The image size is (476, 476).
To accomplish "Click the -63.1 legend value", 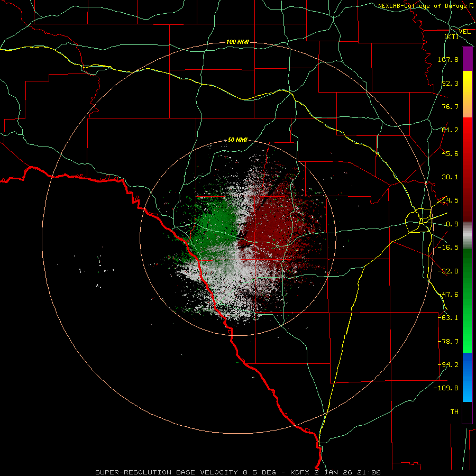I will click(x=448, y=318).
